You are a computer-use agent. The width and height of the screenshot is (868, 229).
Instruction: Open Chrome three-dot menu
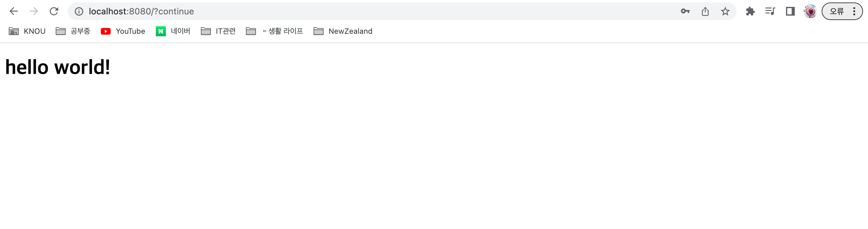point(854,12)
